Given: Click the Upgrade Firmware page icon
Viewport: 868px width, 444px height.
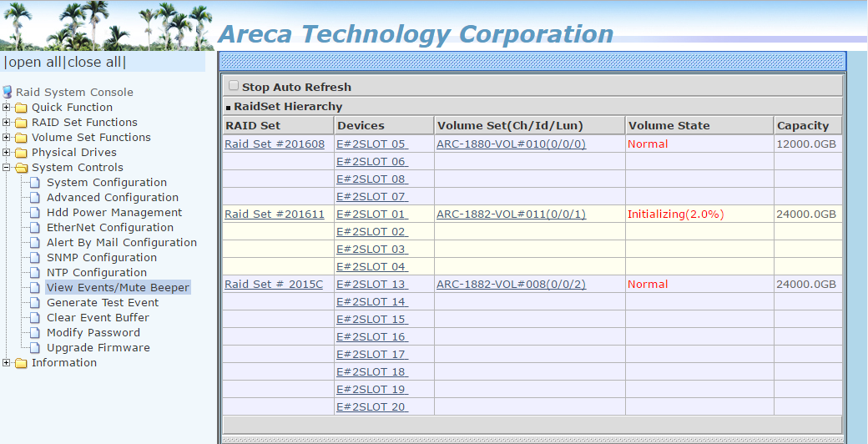Looking at the screenshot, I should pyautogui.click(x=35, y=348).
